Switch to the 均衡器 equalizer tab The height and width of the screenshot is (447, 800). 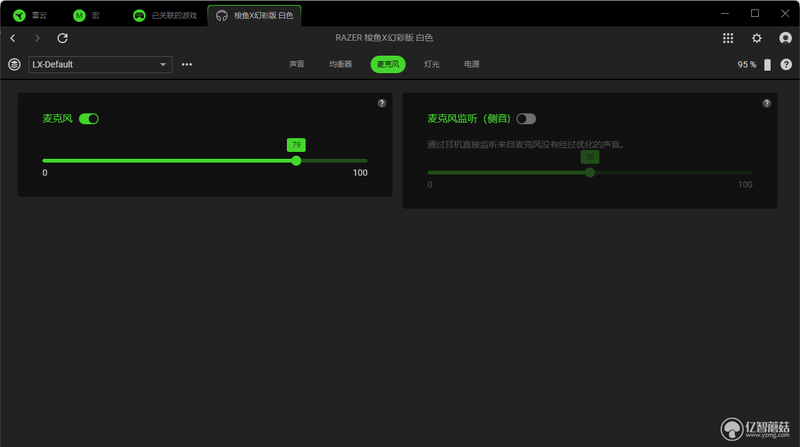[x=340, y=64]
